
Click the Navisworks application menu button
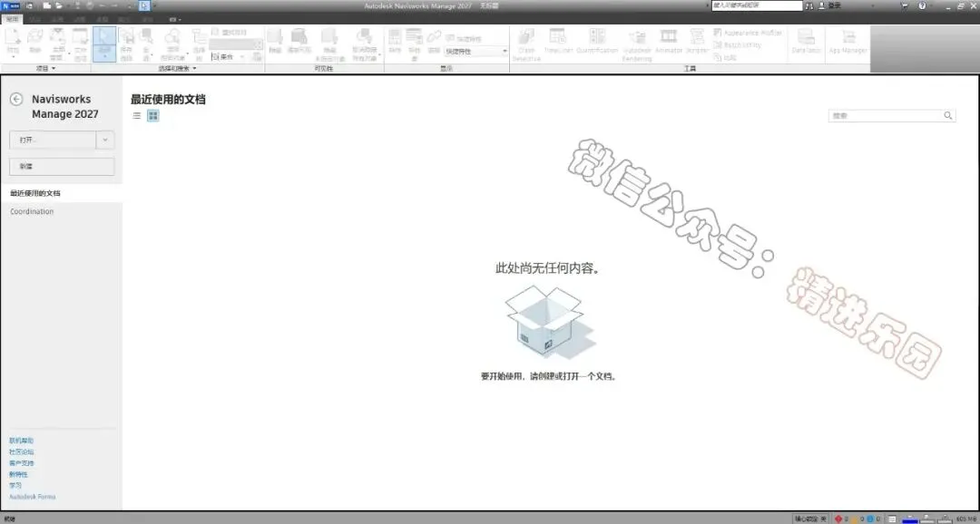click(x=11, y=5)
